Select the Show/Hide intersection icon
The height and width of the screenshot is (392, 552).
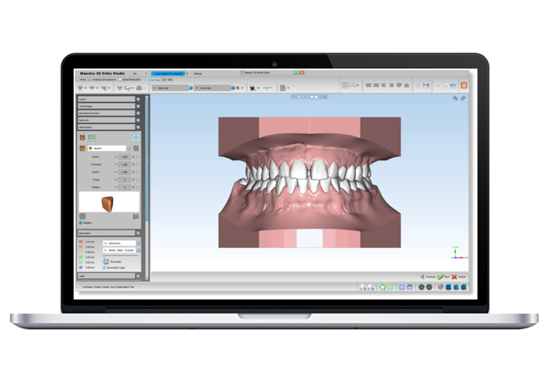pos(107,260)
